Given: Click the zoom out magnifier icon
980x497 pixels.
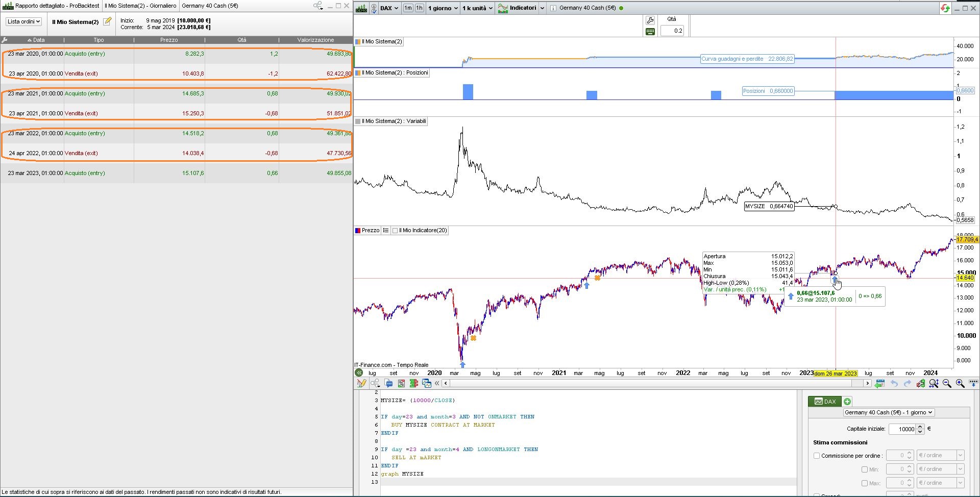Looking at the screenshot, I should (947, 383).
